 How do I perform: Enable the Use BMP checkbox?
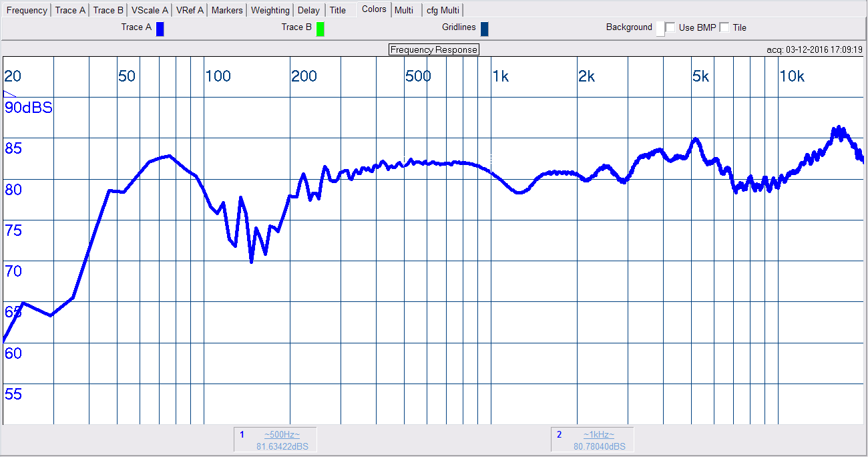tap(670, 27)
